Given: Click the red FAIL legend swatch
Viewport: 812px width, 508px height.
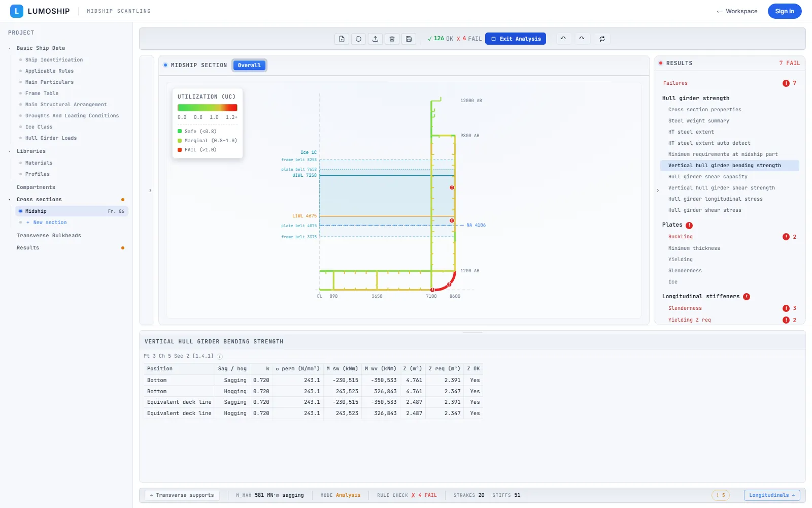Looking at the screenshot, I should click(x=180, y=150).
